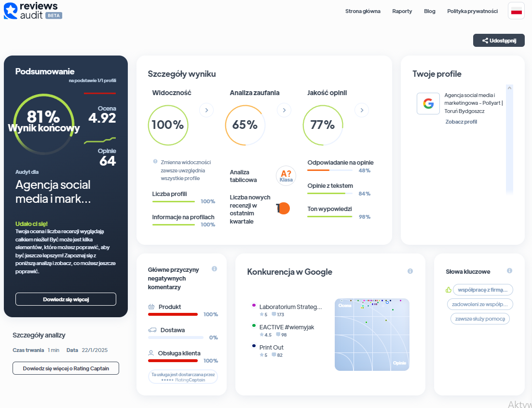Click info icon beside negative comments heading
Image resolution: width=532 pixels, height=408 pixels.
click(x=215, y=269)
